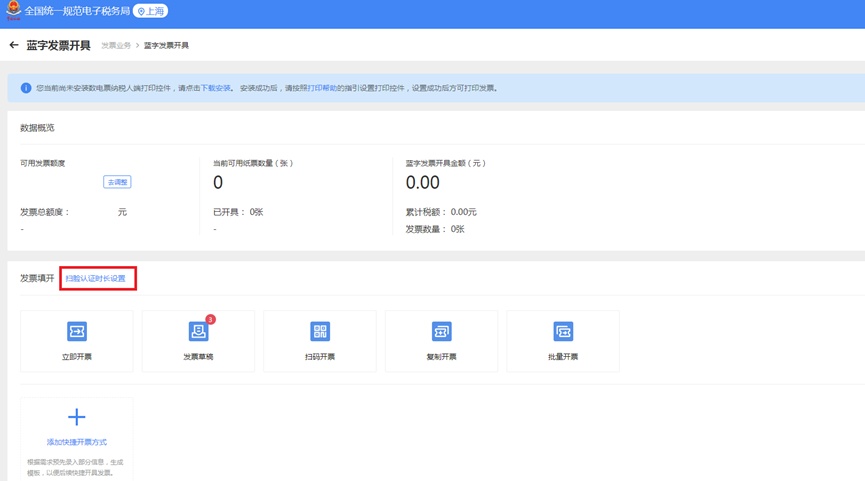Screen dimensions: 865x481
Task: Click the 全国统一规范电子税务局 site title
Action: click(x=77, y=11)
